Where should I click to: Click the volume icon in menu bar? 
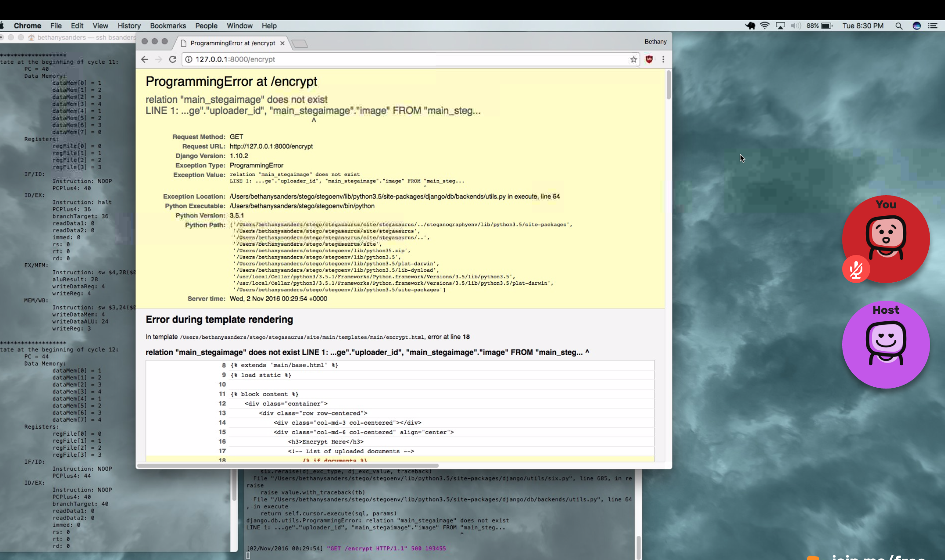point(796,25)
